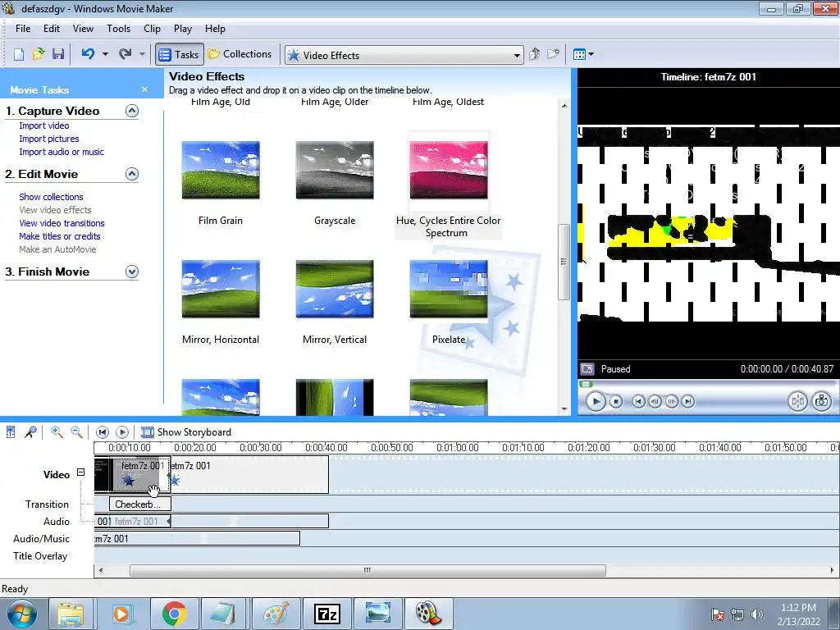Play the preview in the monitor
The image size is (840, 630).
click(596, 401)
